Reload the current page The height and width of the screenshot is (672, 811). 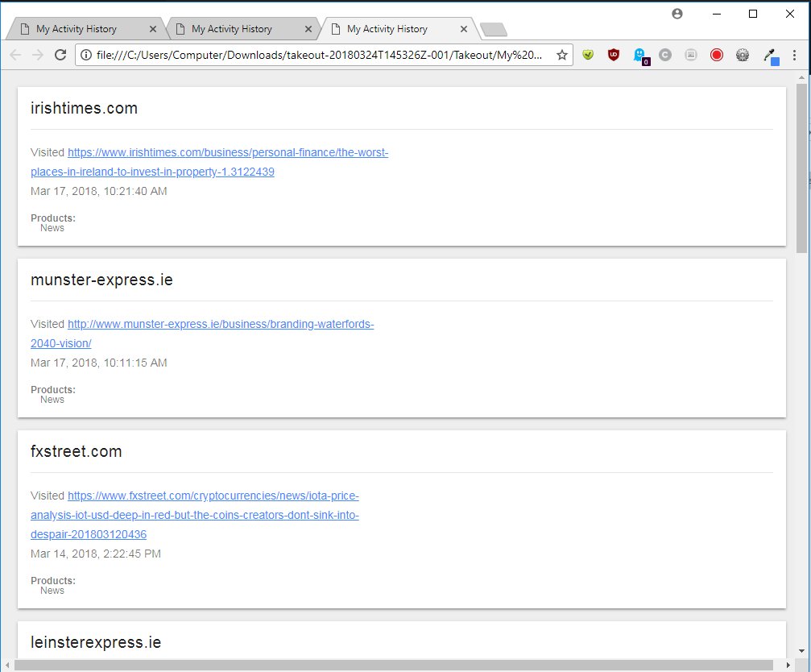coord(60,55)
